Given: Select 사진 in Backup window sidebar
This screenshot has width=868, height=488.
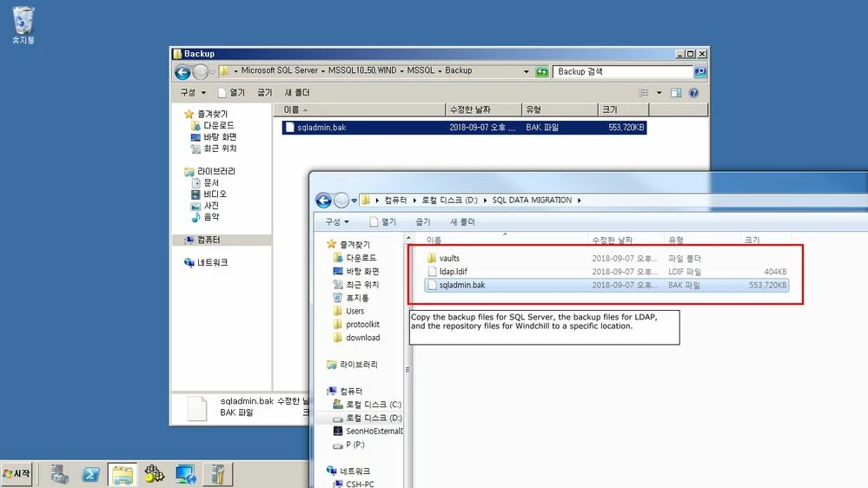Looking at the screenshot, I should tap(205, 205).
